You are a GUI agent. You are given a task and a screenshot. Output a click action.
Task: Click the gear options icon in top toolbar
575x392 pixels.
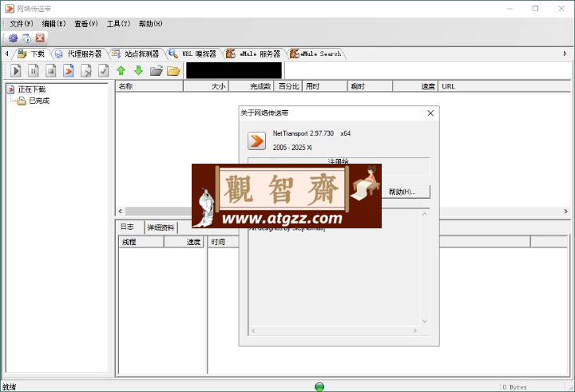click(14, 38)
